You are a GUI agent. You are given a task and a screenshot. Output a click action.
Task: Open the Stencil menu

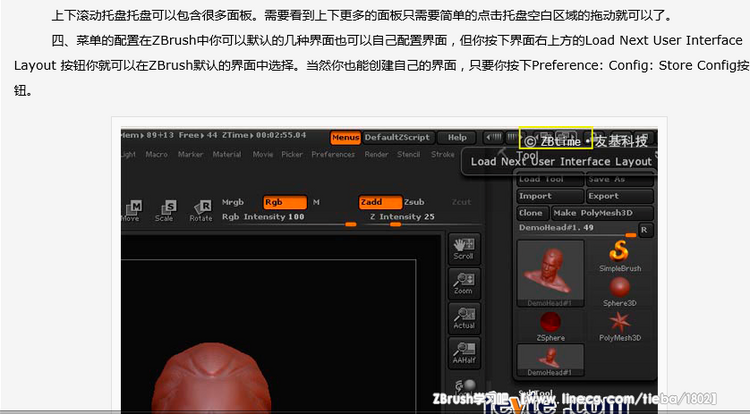coord(408,154)
